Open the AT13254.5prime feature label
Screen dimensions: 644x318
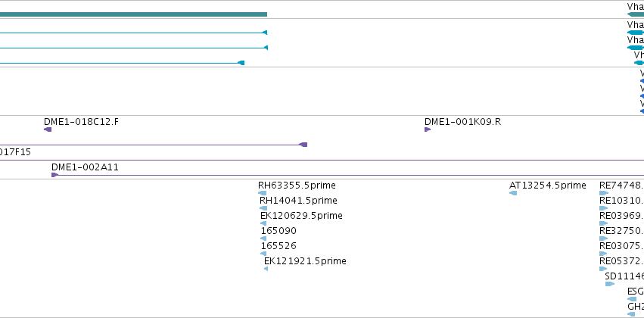point(547,185)
